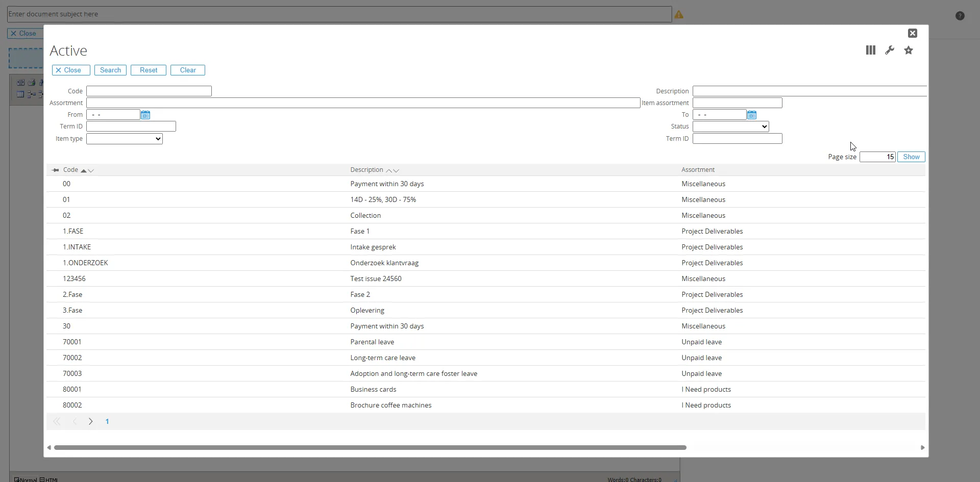Switch to HTML view in the status bar
This screenshot has width=980, height=482.
point(50,479)
